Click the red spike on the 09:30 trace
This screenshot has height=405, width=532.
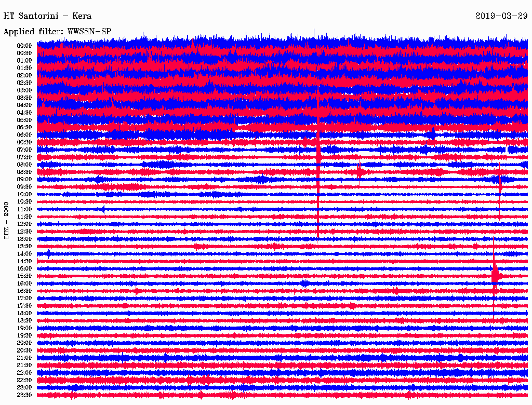click(x=500, y=185)
